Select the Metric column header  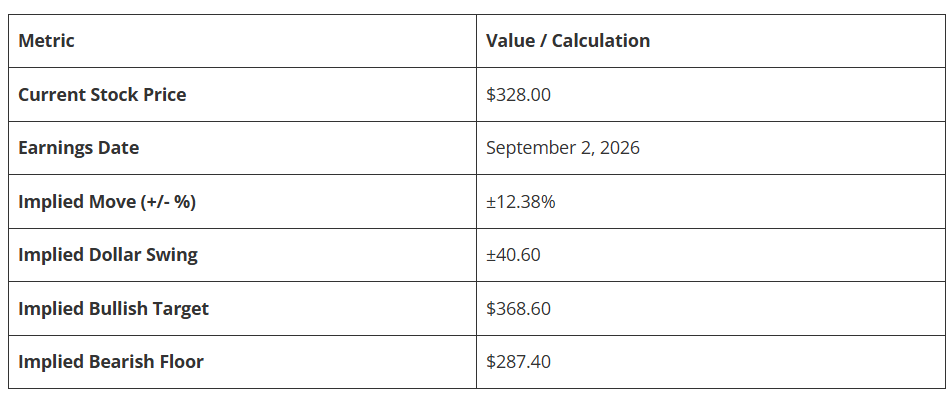tap(47, 41)
